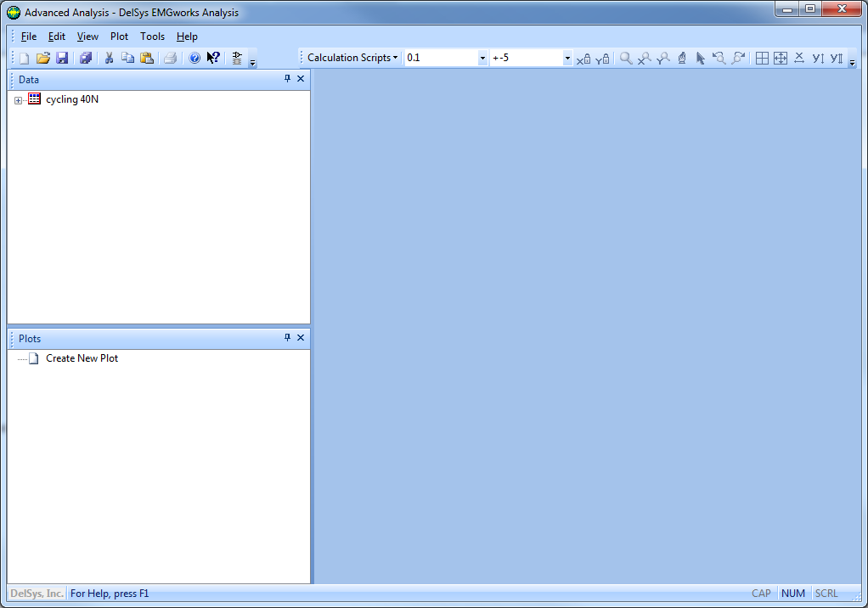The image size is (868, 608).
Task: Click the Save floppy disk icon
Action: pyautogui.click(x=62, y=59)
